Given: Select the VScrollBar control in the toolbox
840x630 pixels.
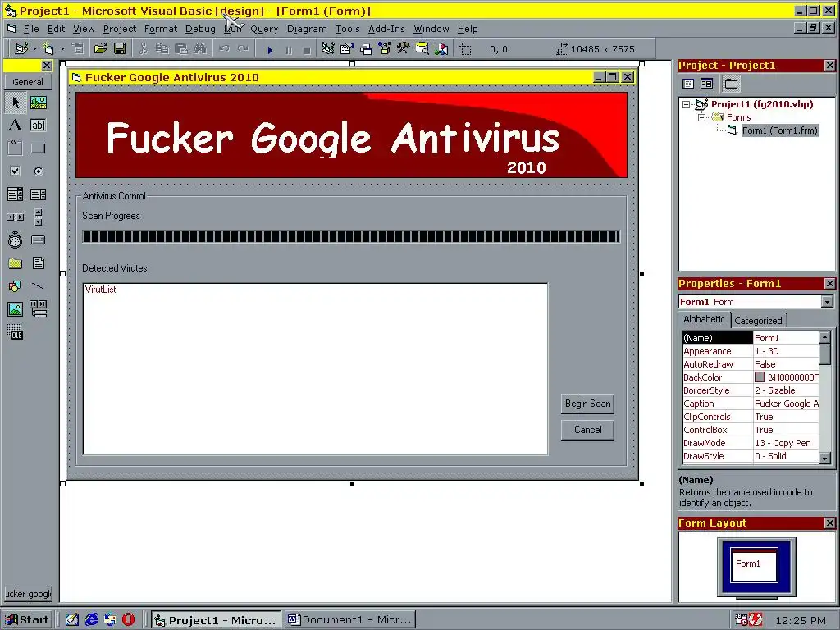Looking at the screenshot, I should click(x=38, y=217).
